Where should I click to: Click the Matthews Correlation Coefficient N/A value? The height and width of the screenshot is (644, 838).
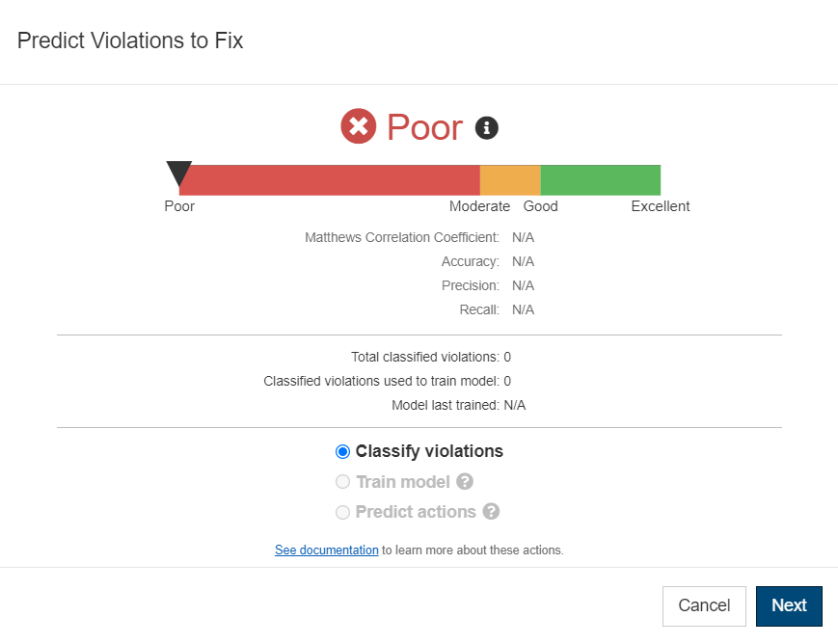pyautogui.click(x=523, y=237)
